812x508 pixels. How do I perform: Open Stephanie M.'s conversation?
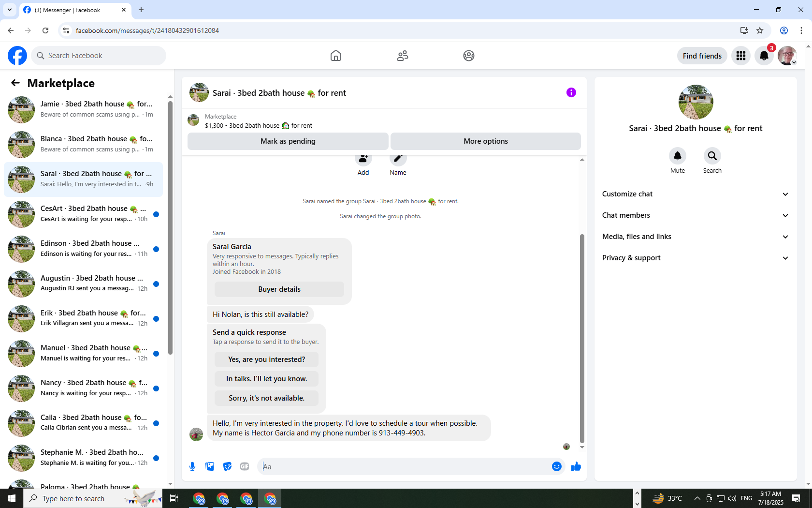(83, 458)
